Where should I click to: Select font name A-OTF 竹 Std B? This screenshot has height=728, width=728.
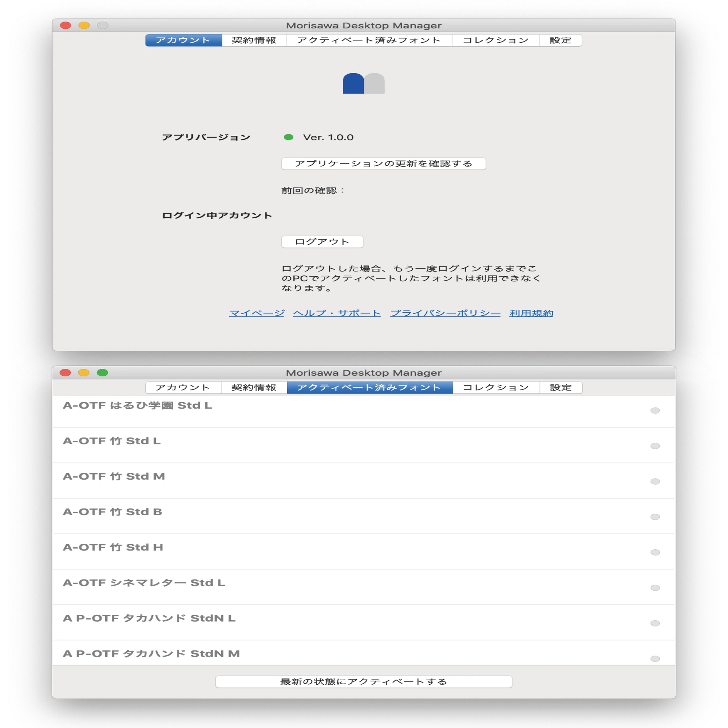112,512
